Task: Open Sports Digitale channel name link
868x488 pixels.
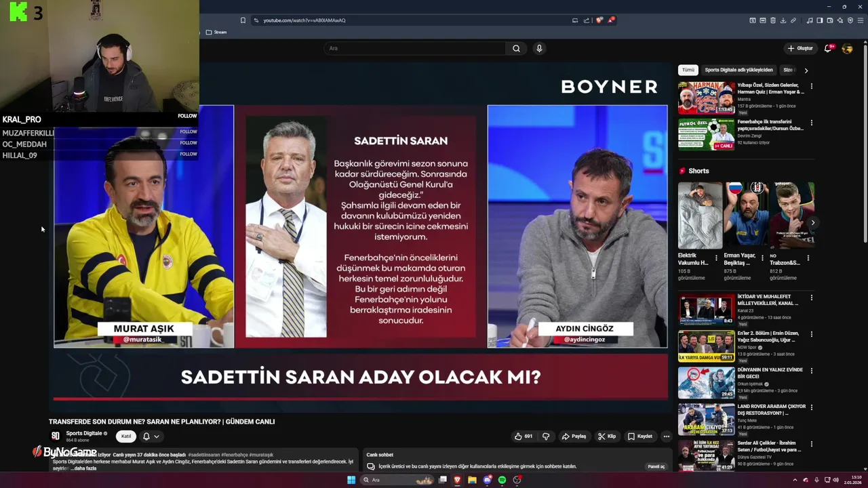Action: coord(84,434)
